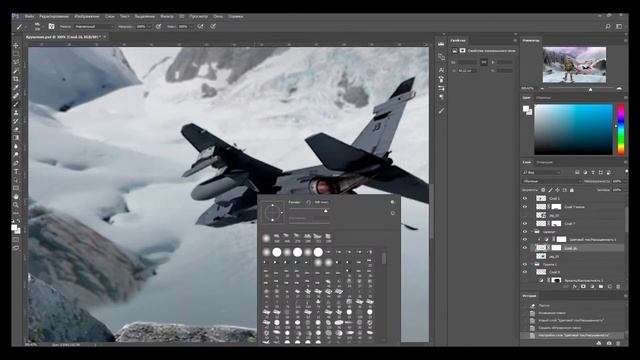Open the Edit menu
The width and height of the screenshot is (640, 360).
coord(54,16)
